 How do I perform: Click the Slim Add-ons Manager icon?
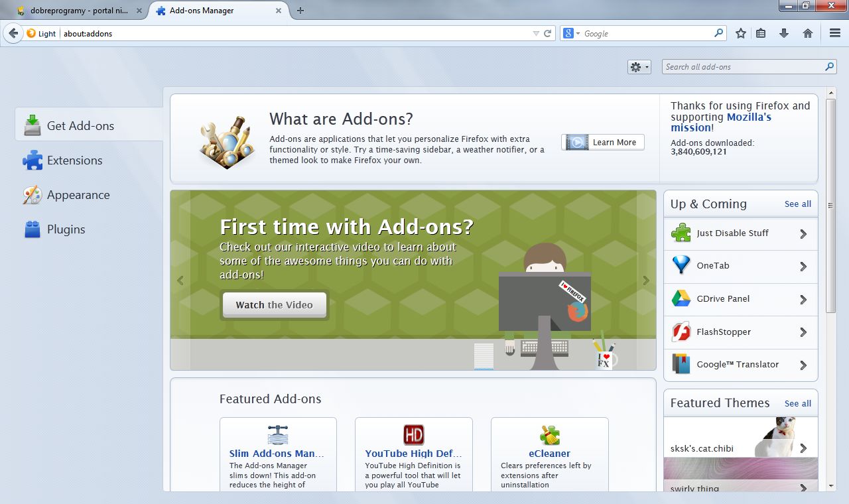click(278, 435)
